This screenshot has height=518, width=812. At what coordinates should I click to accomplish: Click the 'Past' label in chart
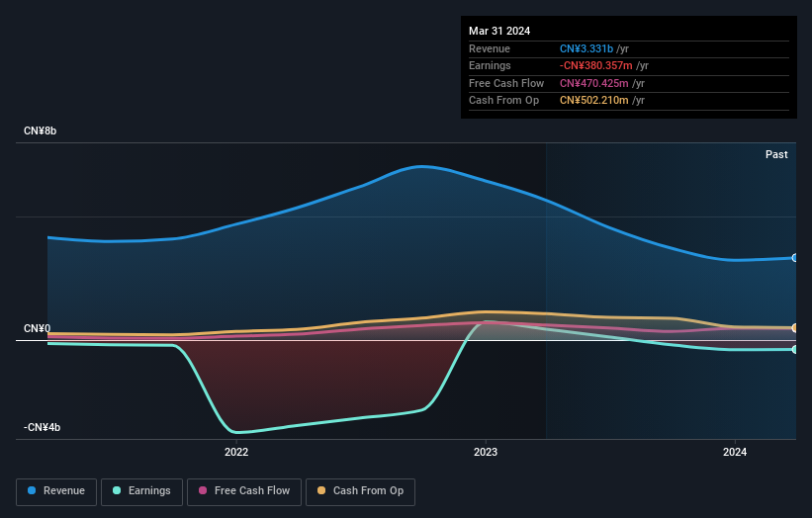(x=776, y=154)
